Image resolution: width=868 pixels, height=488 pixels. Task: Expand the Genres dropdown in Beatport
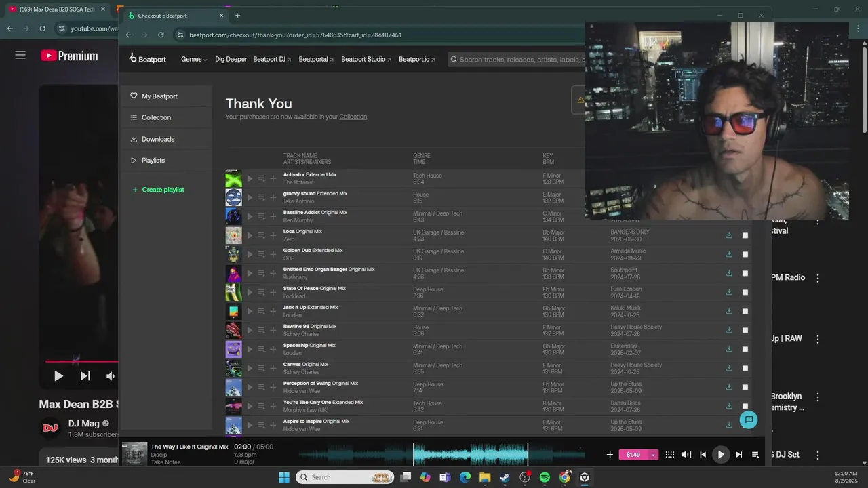(x=194, y=59)
